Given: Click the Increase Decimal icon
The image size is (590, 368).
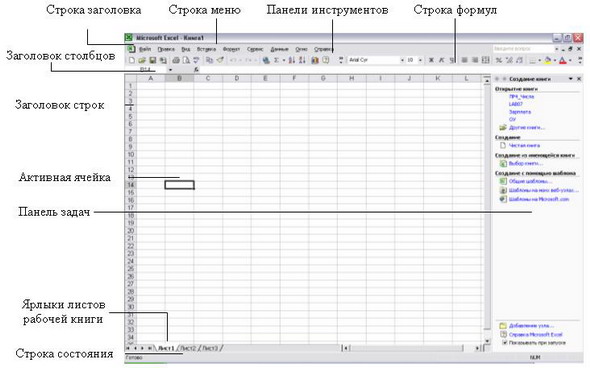Looking at the screenshot, I should (509, 60).
